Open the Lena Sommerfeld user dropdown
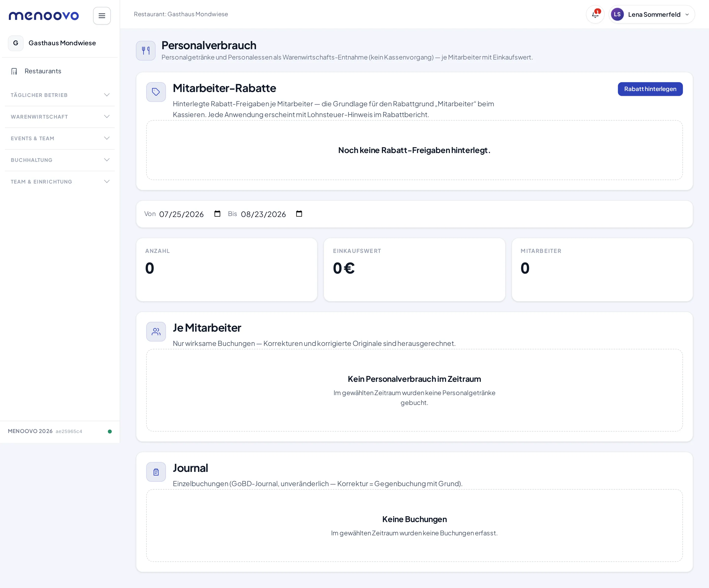 click(652, 14)
